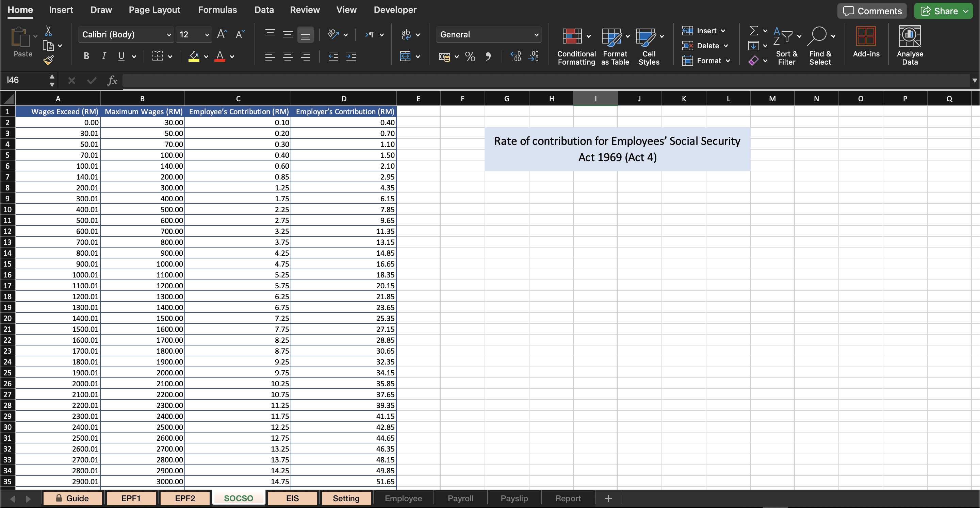Image resolution: width=980 pixels, height=508 pixels.
Task: Click the Format cells button
Action: click(x=706, y=61)
